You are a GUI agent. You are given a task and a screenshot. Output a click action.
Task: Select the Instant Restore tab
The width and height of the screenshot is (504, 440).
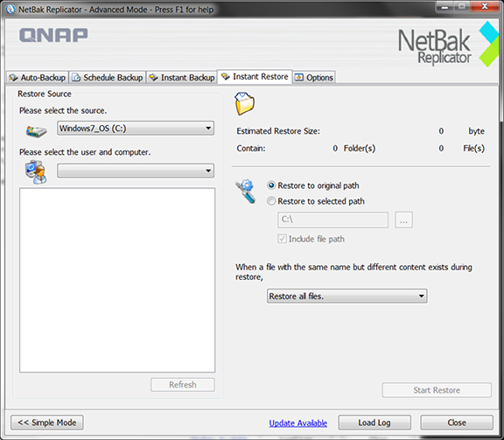[255, 76]
